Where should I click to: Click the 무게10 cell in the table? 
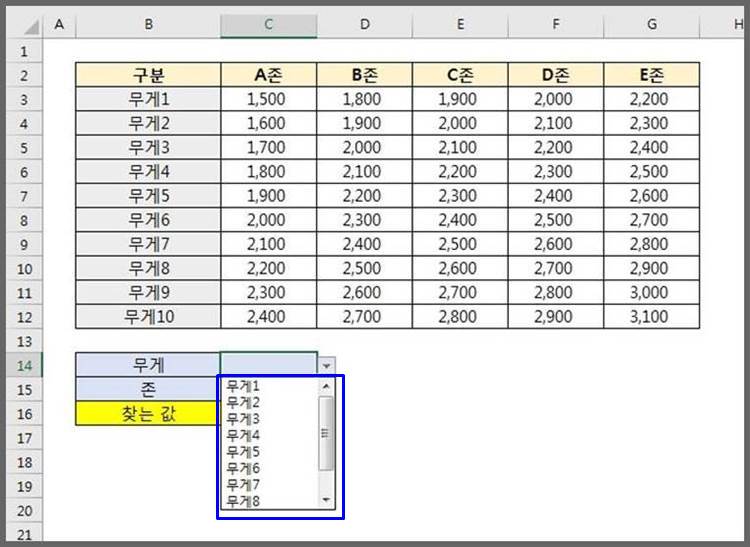148,317
